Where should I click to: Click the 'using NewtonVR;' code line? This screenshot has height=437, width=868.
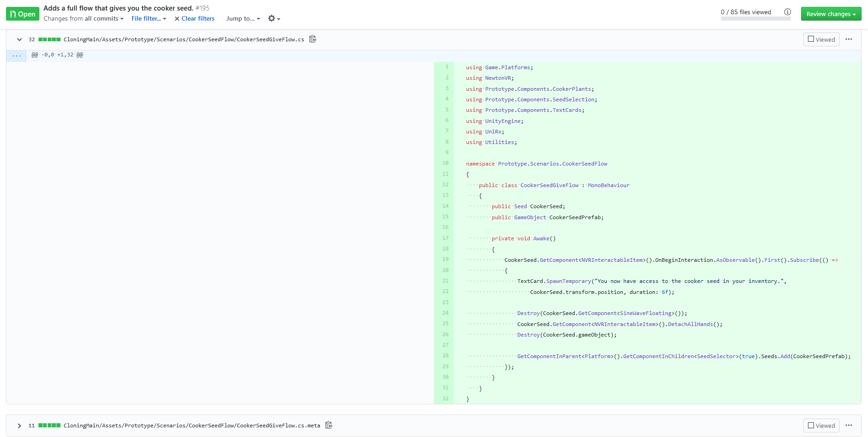pos(490,78)
